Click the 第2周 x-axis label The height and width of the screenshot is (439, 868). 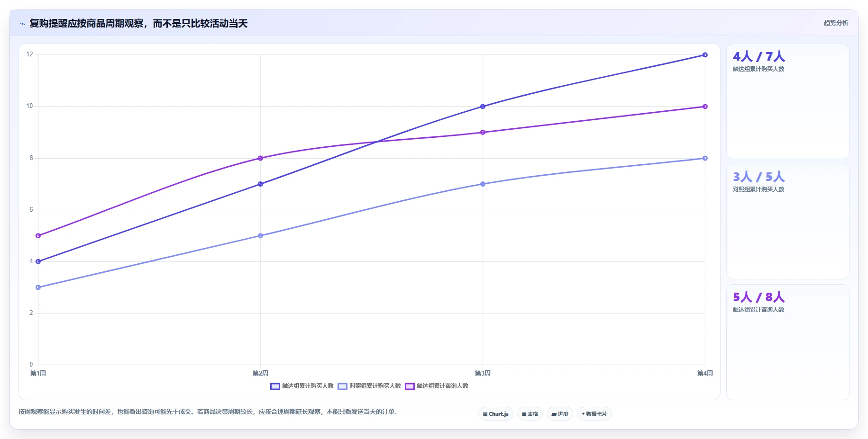(260, 373)
